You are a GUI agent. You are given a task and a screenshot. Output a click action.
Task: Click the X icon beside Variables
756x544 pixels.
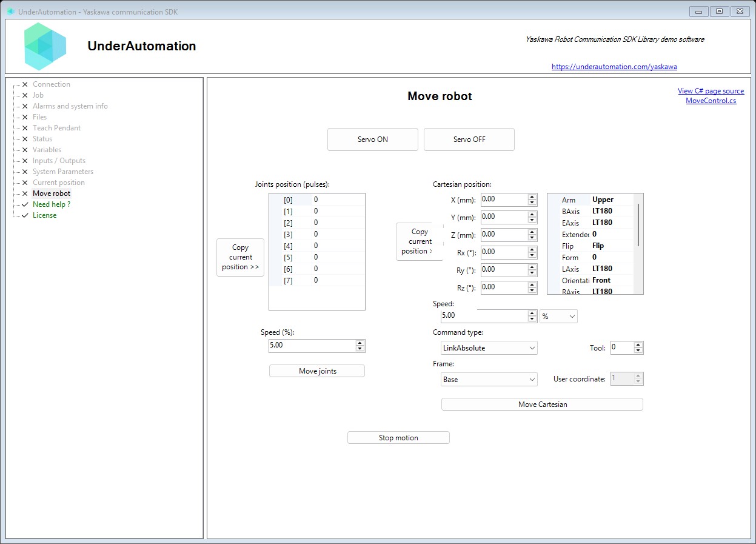point(25,150)
